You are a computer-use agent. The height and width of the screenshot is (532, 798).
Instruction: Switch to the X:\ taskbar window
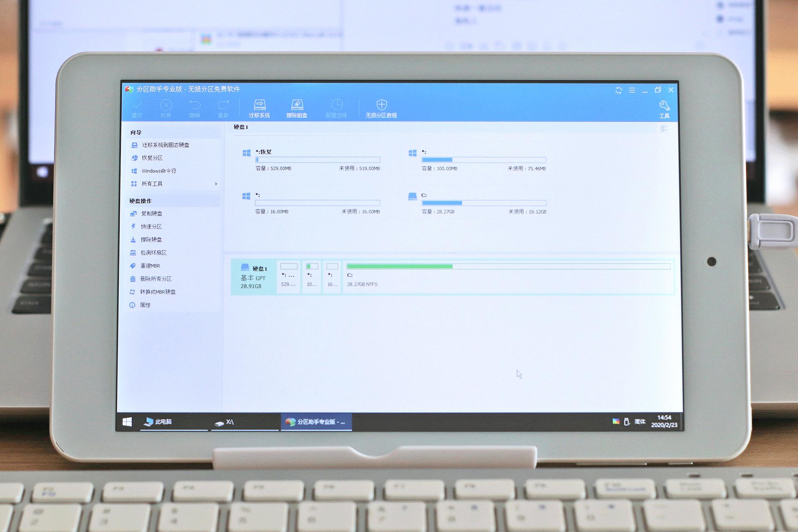tap(229, 422)
